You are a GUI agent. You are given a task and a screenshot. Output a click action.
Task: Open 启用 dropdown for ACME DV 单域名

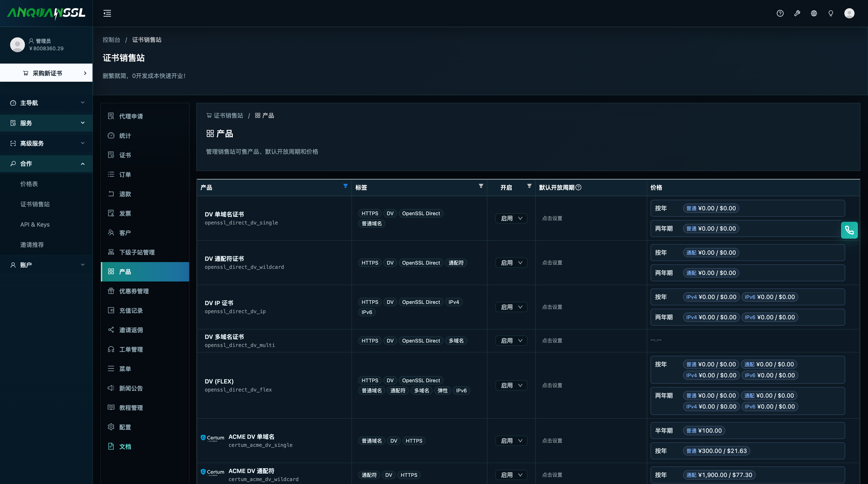tap(511, 440)
